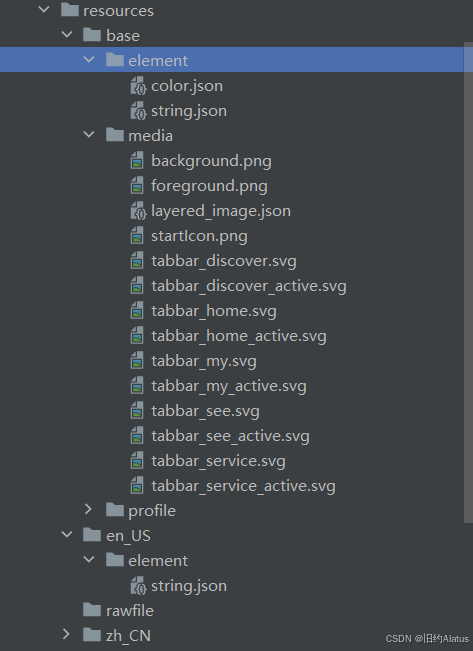Click the tabbar_home.svg file icon
This screenshot has width=473, height=651.
pos(137,311)
